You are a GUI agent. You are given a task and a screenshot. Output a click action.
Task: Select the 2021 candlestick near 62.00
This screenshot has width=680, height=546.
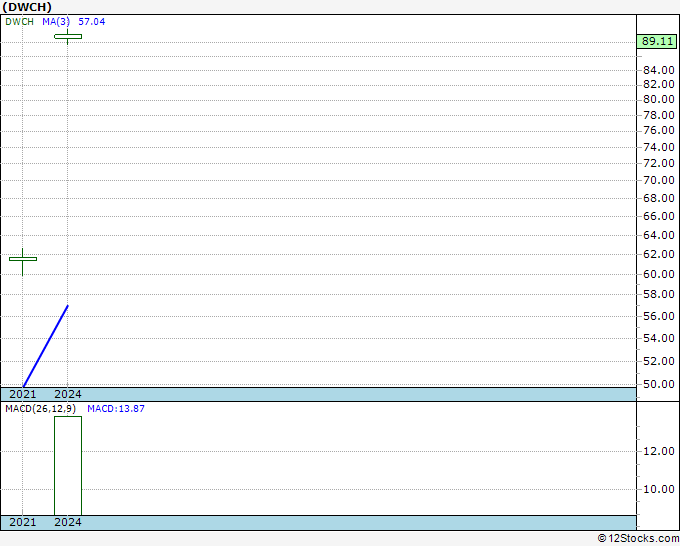tap(22, 259)
